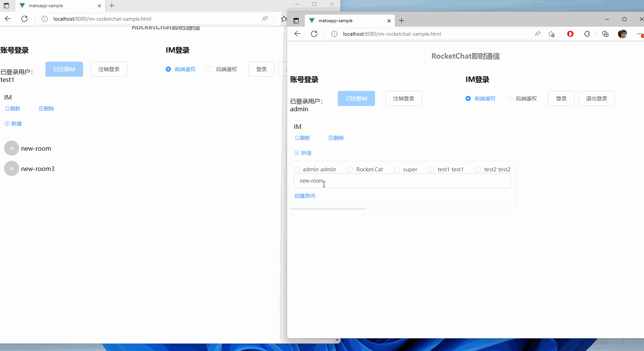The height and width of the screenshot is (351, 644).
Task: Click 创建房间 link
Action: pyautogui.click(x=305, y=196)
